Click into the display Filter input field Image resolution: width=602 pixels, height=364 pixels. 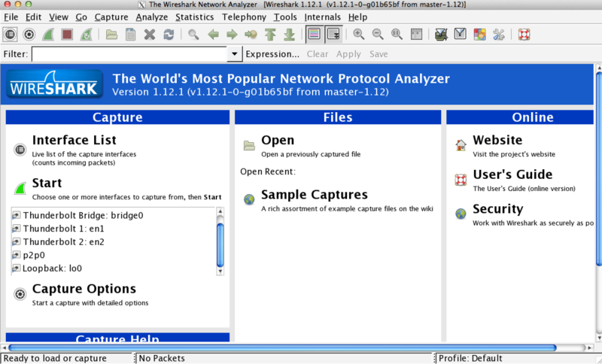pyautogui.click(x=129, y=54)
